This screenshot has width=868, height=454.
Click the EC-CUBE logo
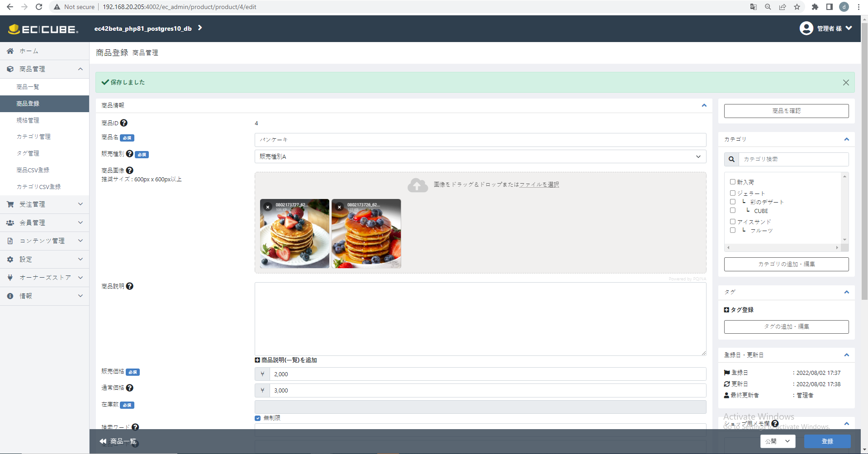click(x=43, y=28)
